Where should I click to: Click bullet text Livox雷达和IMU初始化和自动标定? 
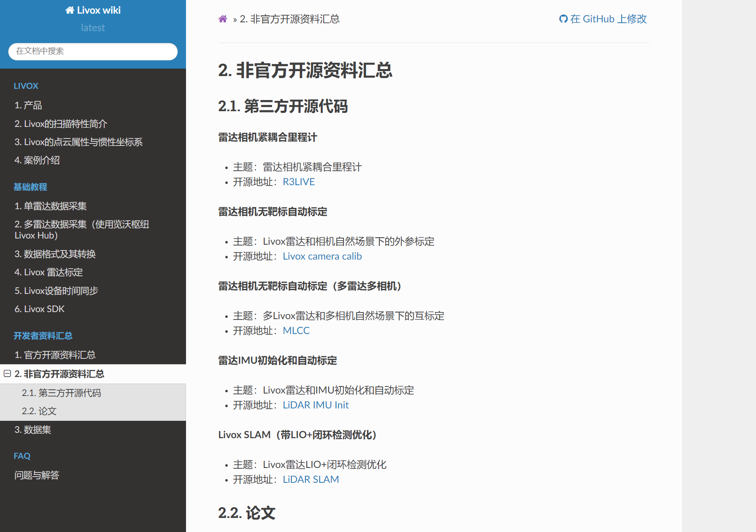[x=339, y=390]
